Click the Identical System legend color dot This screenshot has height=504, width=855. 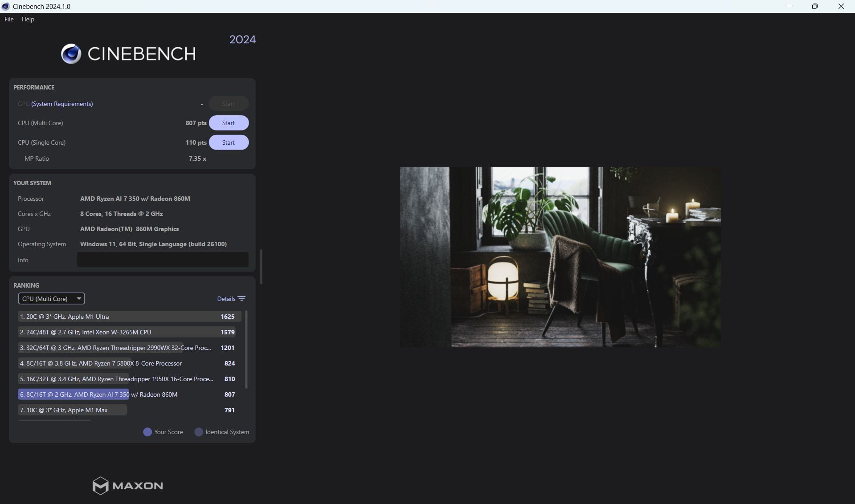pos(199,432)
